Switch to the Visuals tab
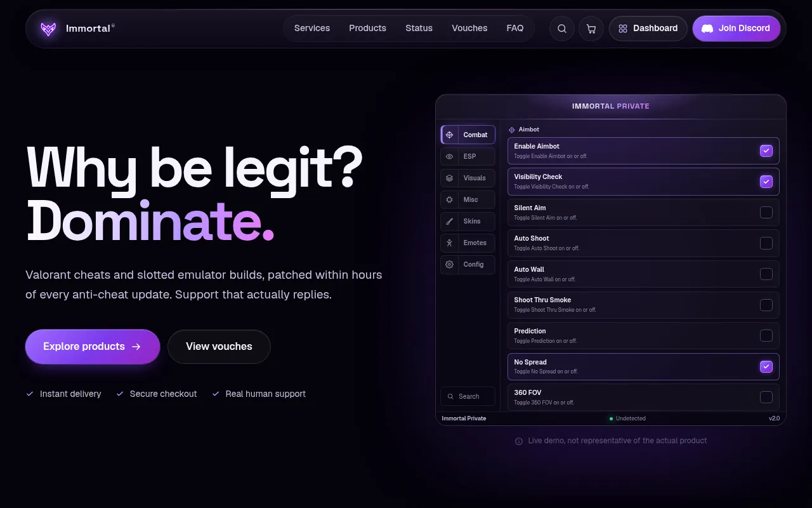Screen dimensions: 812x508 [468, 178]
